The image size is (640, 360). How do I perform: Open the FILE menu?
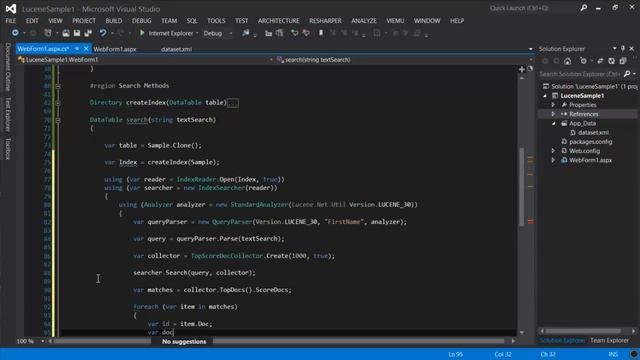[x=11, y=20]
